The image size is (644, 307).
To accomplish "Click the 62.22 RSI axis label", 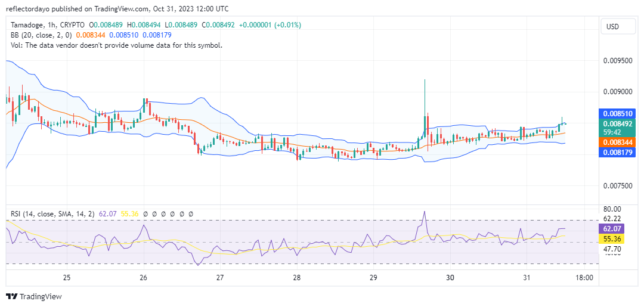I will 612,219.
